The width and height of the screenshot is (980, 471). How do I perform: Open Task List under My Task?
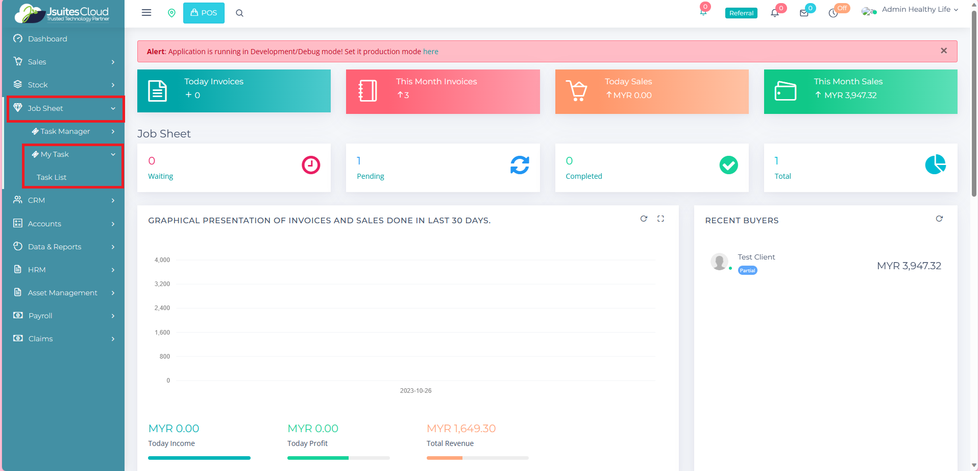(52, 177)
